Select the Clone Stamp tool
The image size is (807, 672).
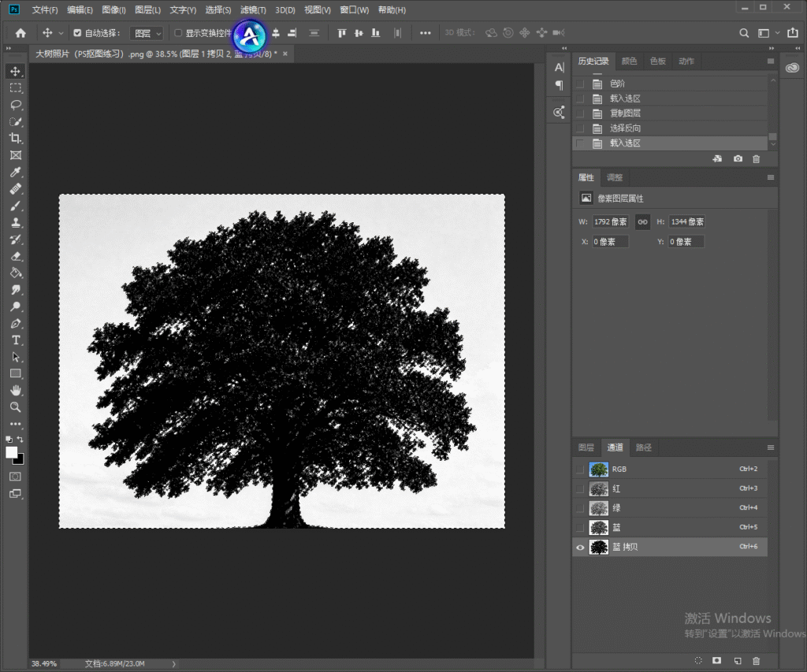(16, 223)
